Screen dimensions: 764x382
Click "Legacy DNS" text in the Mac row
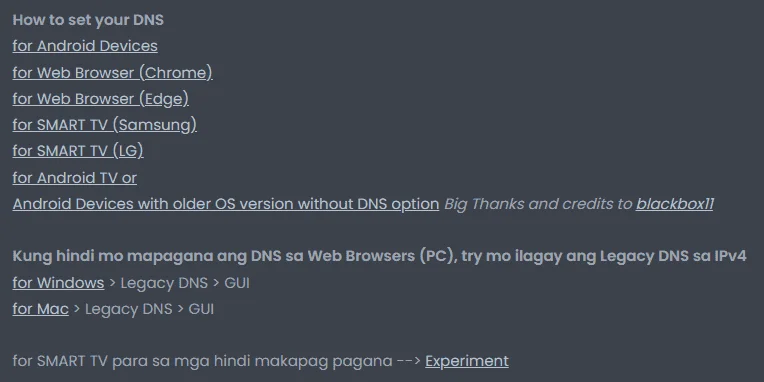129,309
